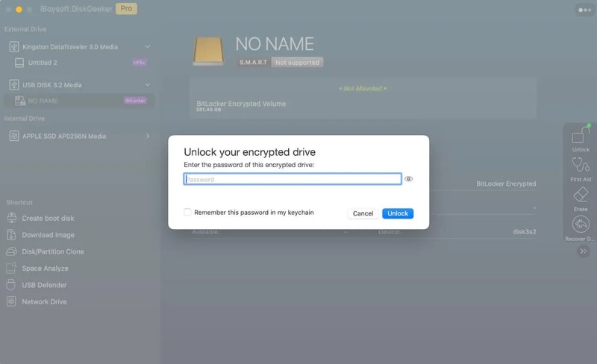597x364 pixels.
Task: Select APPLE SSD AP0256N Media label
Action: pos(64,136)
